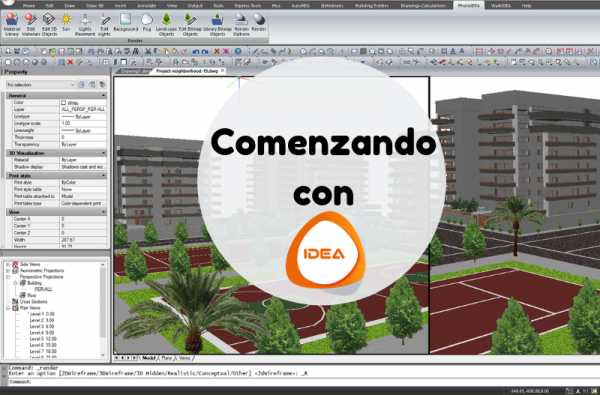Switch to the Drawing1.dwg document tab
Viewport: 600px width, 395px height.
[135, 71]
